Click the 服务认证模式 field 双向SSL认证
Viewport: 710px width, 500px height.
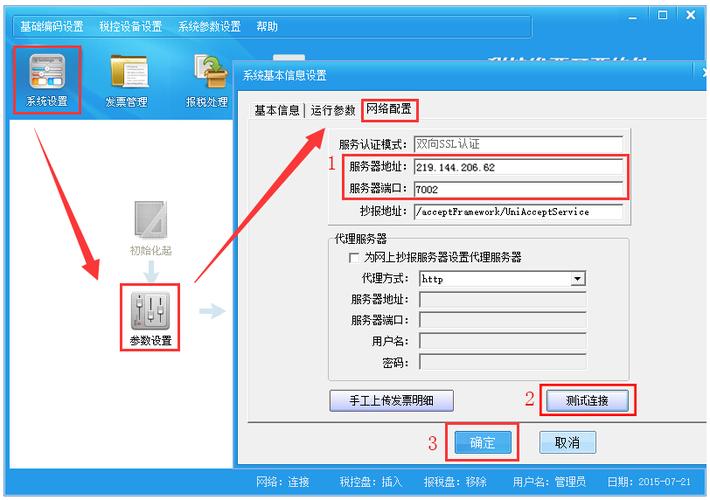pos(518,144)
